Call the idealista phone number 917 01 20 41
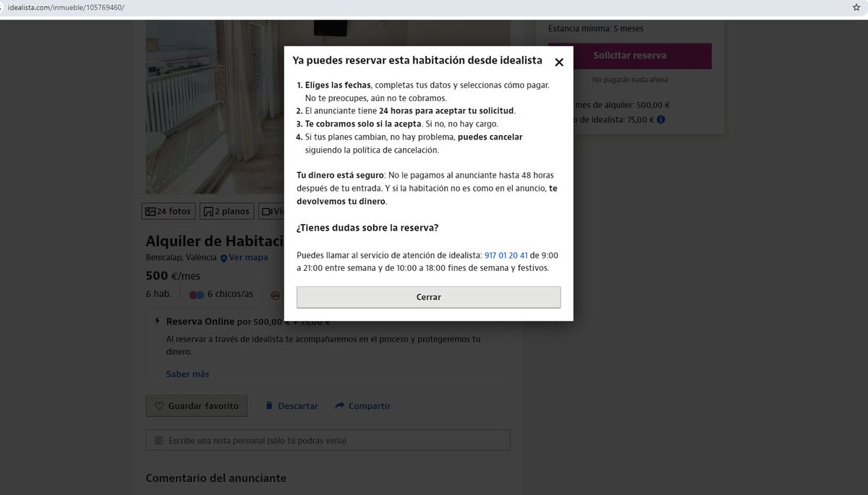 (506, 255)
